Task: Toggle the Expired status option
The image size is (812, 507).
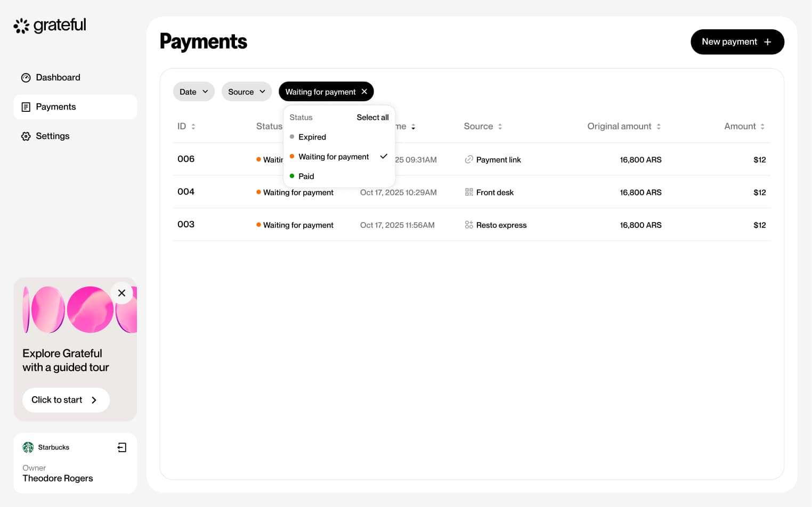Action: 312,137
